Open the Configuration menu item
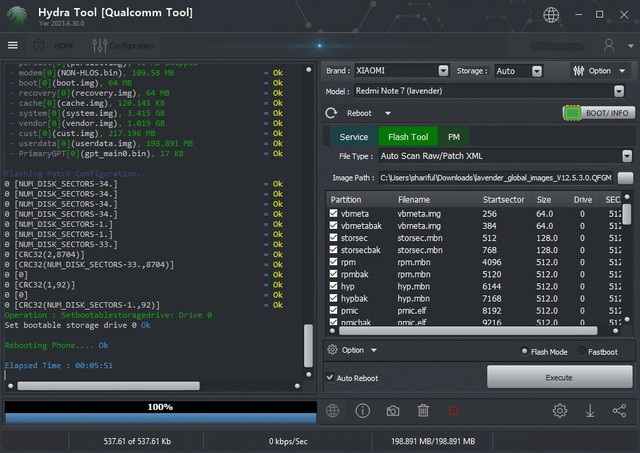Screen dimensions: 640x453 131,46
